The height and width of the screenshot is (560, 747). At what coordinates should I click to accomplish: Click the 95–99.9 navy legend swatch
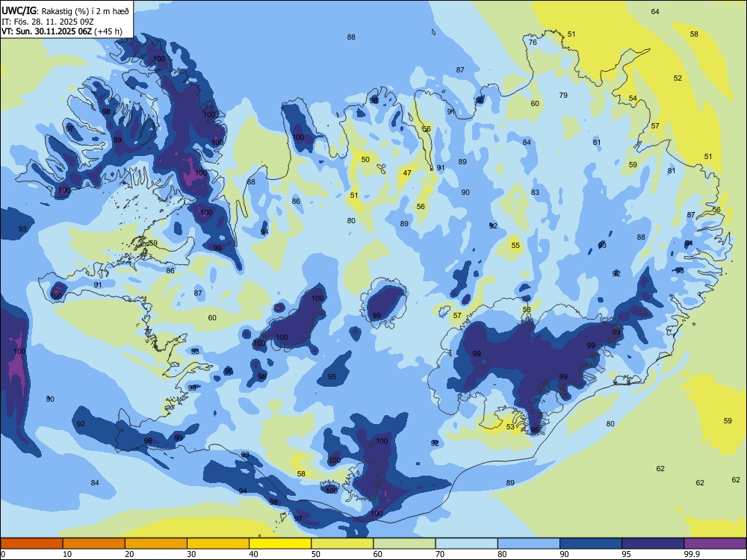pyautogui.click(x=653, y=544)
